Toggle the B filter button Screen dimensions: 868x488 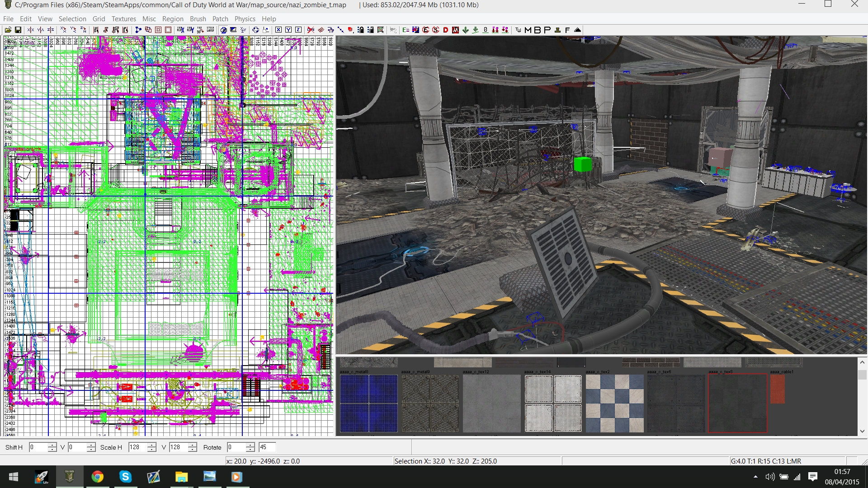(538, 30)
